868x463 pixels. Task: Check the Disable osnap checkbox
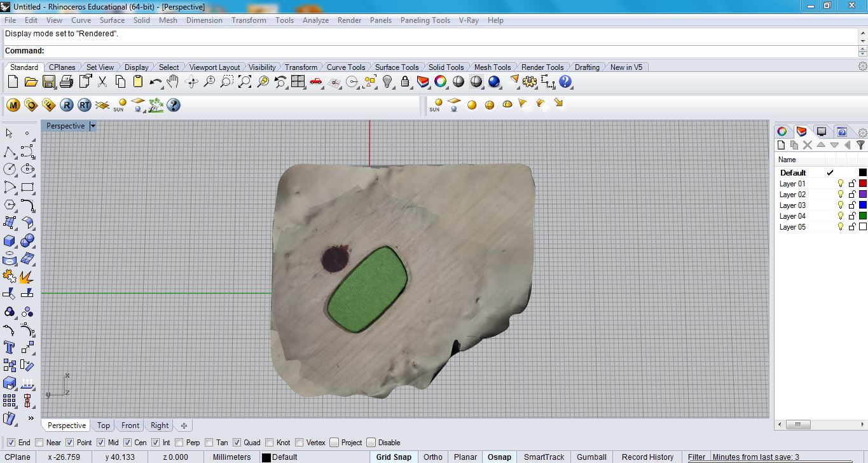[x=371, y=443]
